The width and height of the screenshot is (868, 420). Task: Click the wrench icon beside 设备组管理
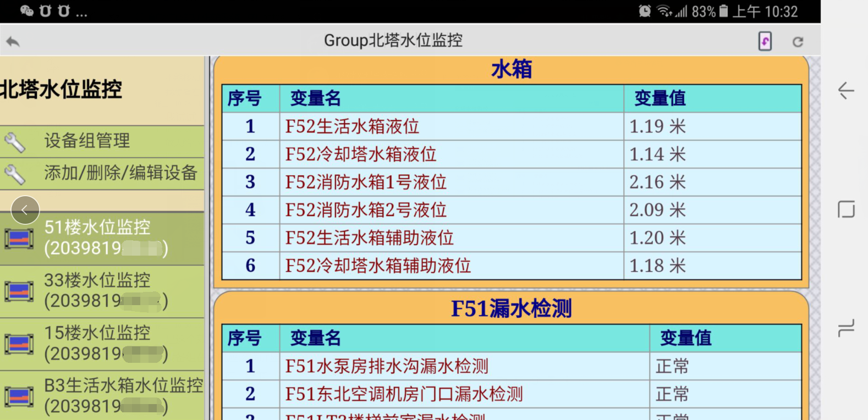tap(15, 142)
